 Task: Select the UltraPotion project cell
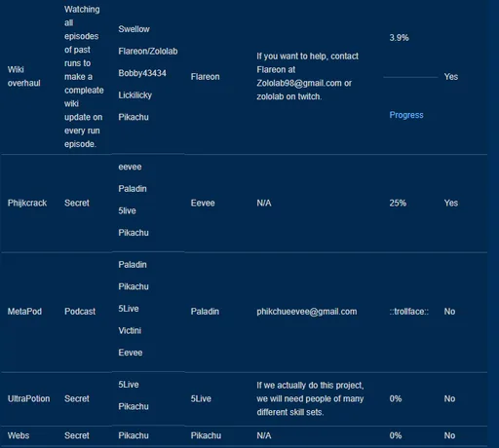(x=28, y=398)
